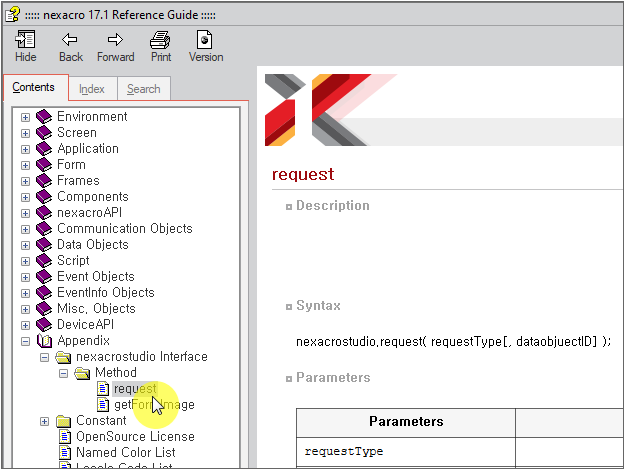Click the open book icon beside Appendix

pyautogui.click(x=44, y=341)
